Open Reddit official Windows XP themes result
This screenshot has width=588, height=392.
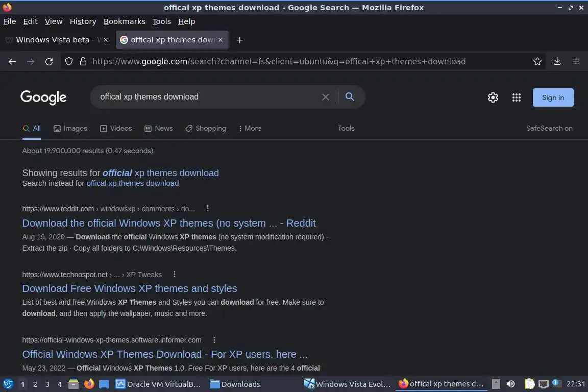point(169,223)
